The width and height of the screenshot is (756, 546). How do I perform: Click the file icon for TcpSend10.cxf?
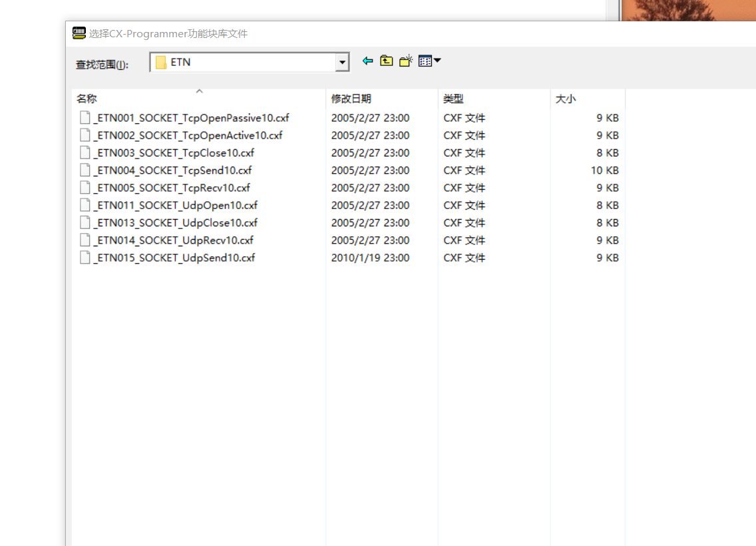[x=85, y=170]
